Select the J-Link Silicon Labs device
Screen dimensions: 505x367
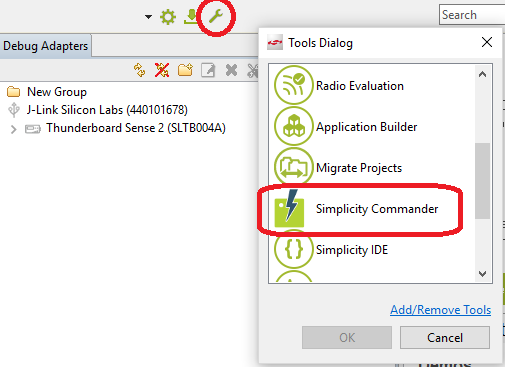pyautogui.click(x=107, y=110)
